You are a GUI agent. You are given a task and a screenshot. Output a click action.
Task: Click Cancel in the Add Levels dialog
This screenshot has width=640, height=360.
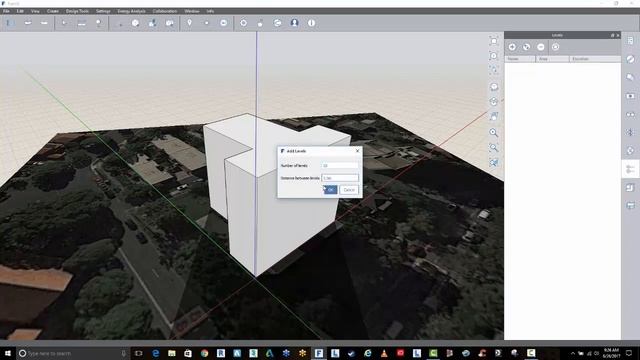349,190
